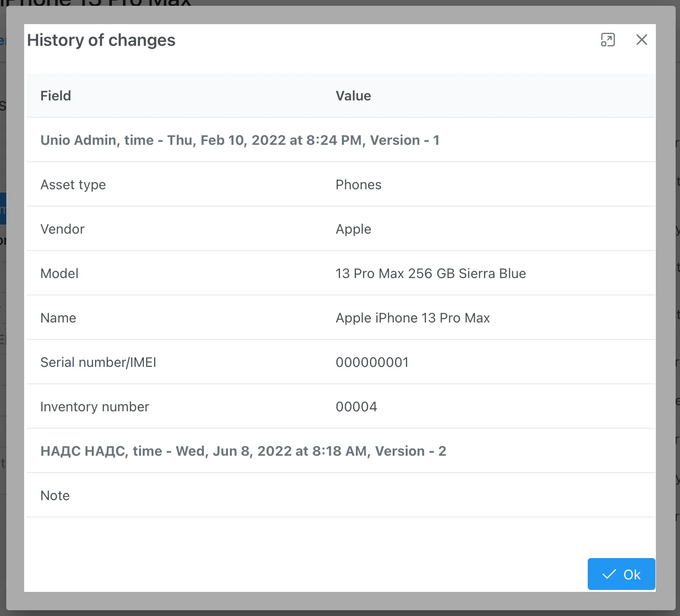Click the Asset type field label
This screenshot has height=616, width=680.
[x=73, y=184]
